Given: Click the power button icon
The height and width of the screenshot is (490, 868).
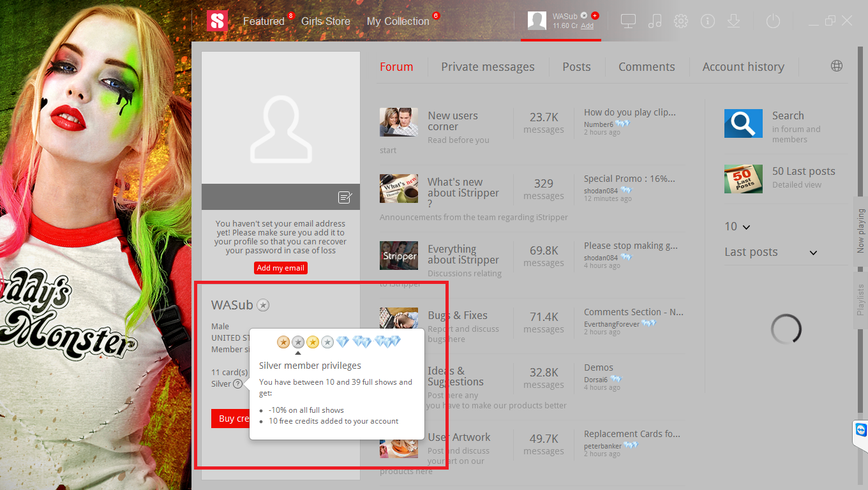Looking at the screenshot, I should (773, 21).
